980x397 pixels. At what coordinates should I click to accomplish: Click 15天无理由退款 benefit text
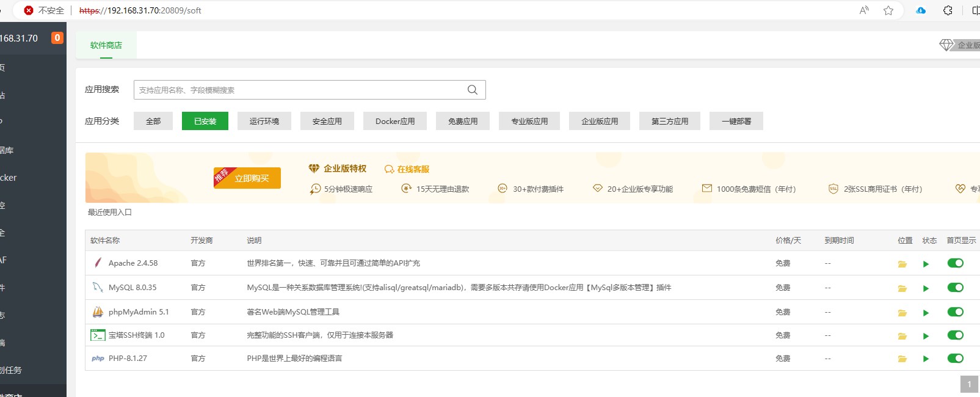[443, 189]
